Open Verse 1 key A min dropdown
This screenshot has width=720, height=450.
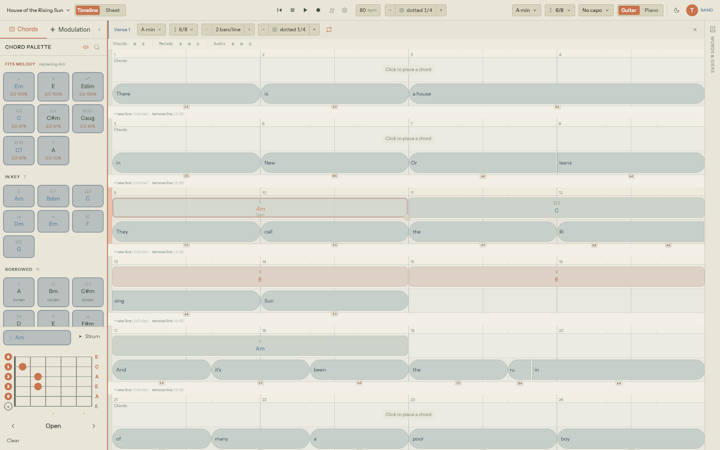click(151, 29)
